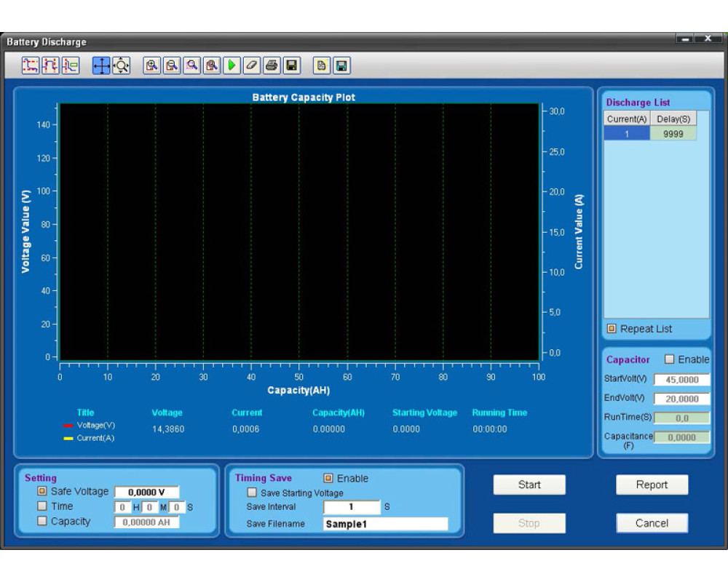Enable the Capacity setting checkbox
The width and height of the screenshot is (728, 582).
(42, 521)
